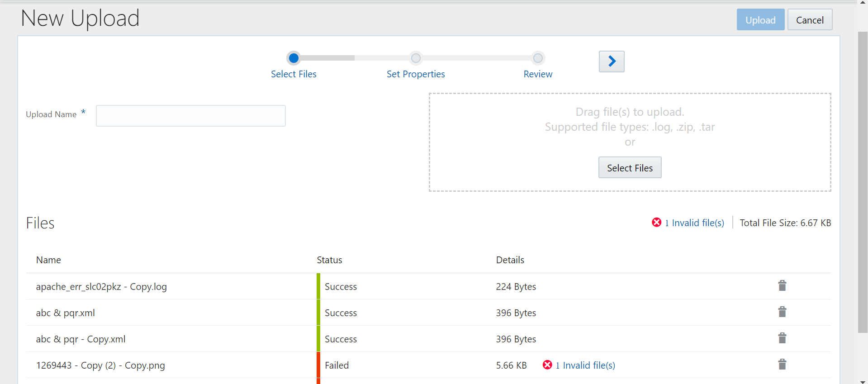Open the Review step
The image size is (868, 384).
pyautogui.click(x=538, y=74)
